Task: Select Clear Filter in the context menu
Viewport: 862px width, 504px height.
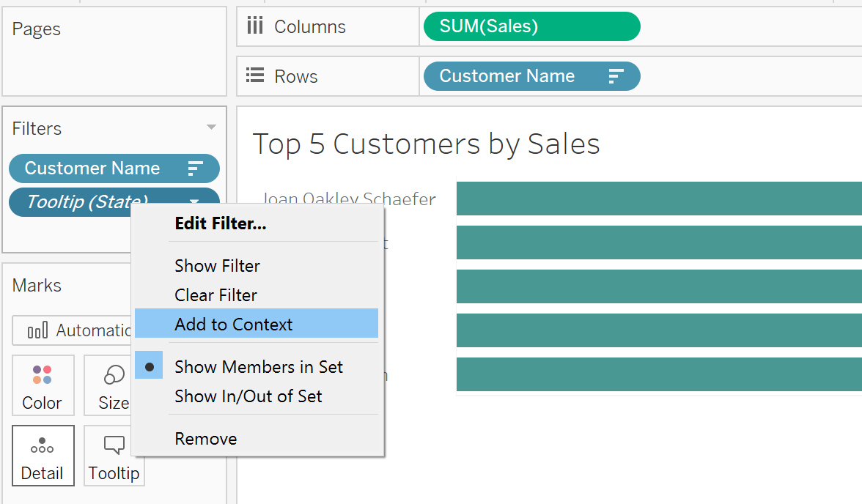Action: 257,295
